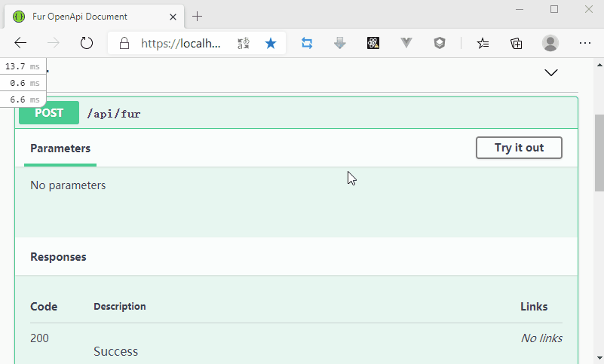Open the React Developer Tools extension

(373, 44)
